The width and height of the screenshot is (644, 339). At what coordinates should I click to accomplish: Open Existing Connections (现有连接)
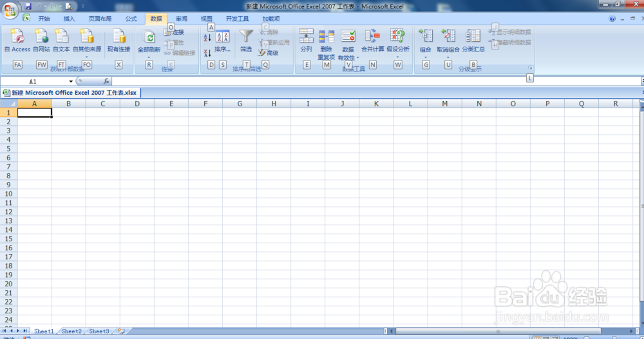pos(118,41)
